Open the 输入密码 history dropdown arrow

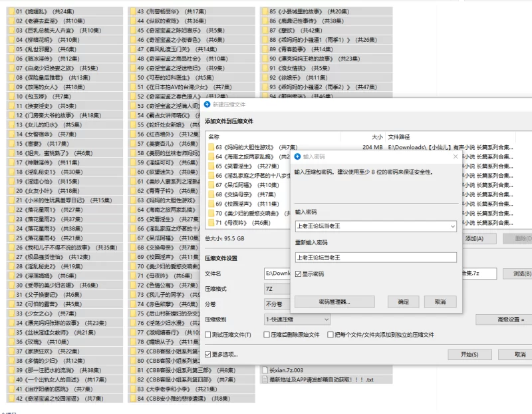453,226
